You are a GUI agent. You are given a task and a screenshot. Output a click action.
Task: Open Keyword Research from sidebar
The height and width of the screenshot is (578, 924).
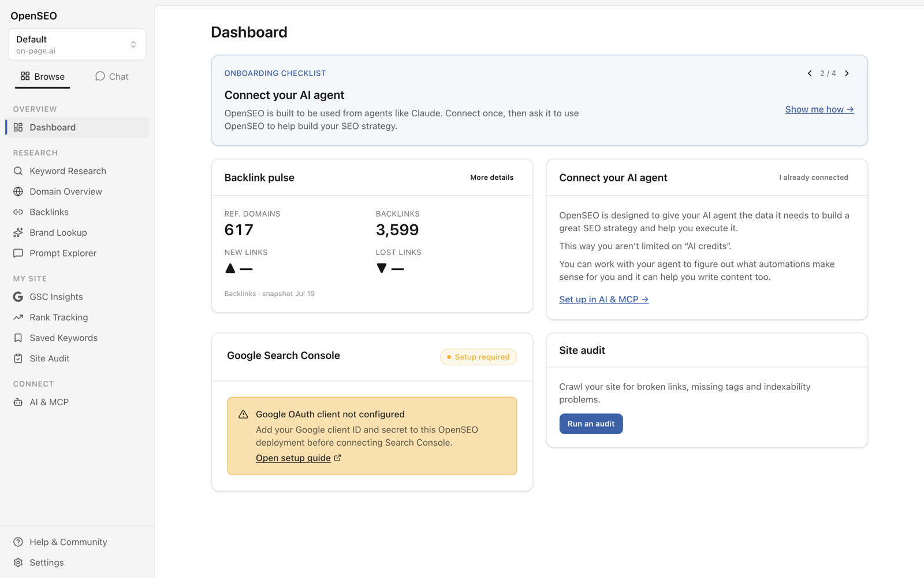click(77, 171)
